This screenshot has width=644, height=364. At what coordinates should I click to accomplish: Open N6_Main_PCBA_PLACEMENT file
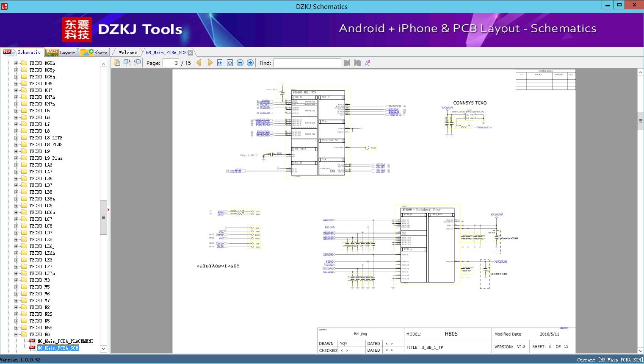pos(65,341)
